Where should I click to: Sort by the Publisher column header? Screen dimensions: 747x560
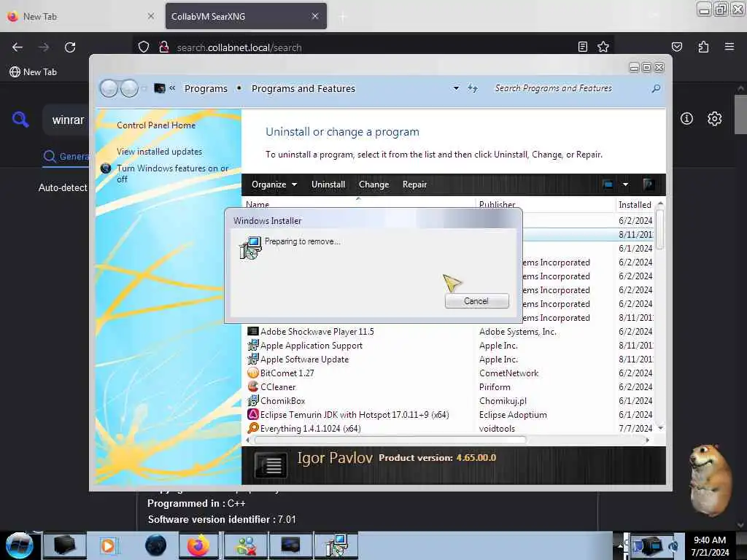pos(497,204)
